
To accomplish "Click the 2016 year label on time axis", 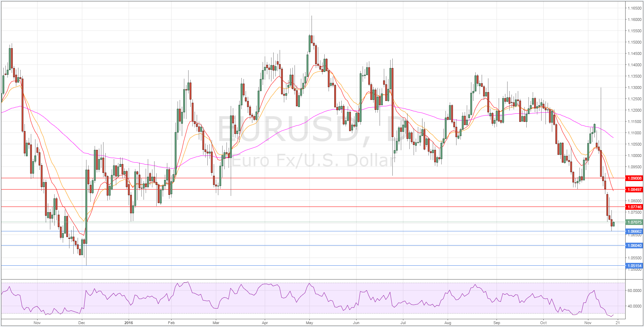I will coord(129,323).
